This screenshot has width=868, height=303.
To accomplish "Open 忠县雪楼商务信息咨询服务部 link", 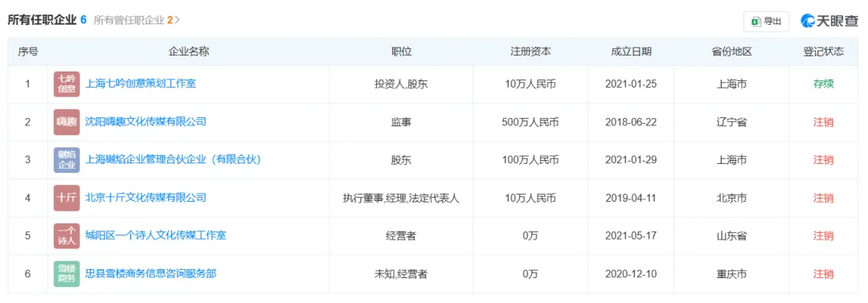I will 150,273.
